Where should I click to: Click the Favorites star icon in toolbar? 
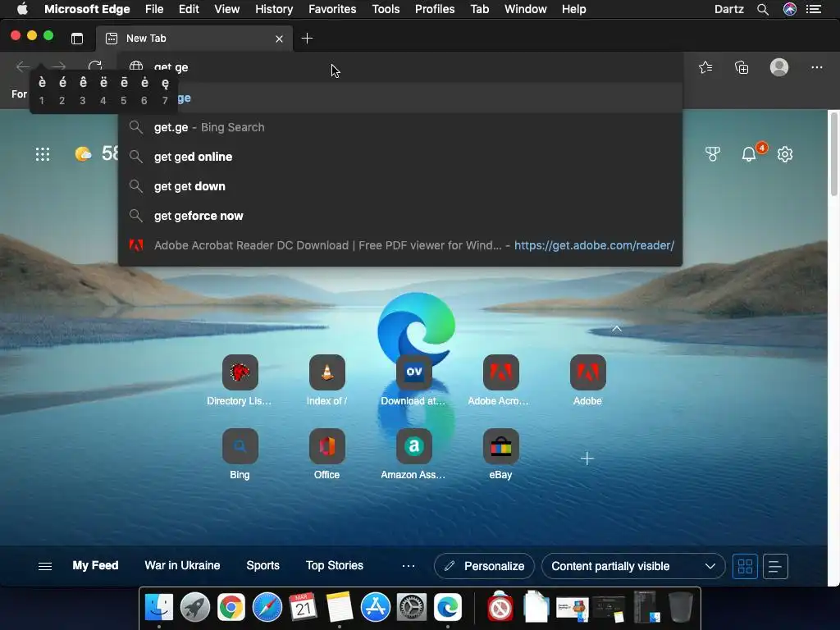705,67
